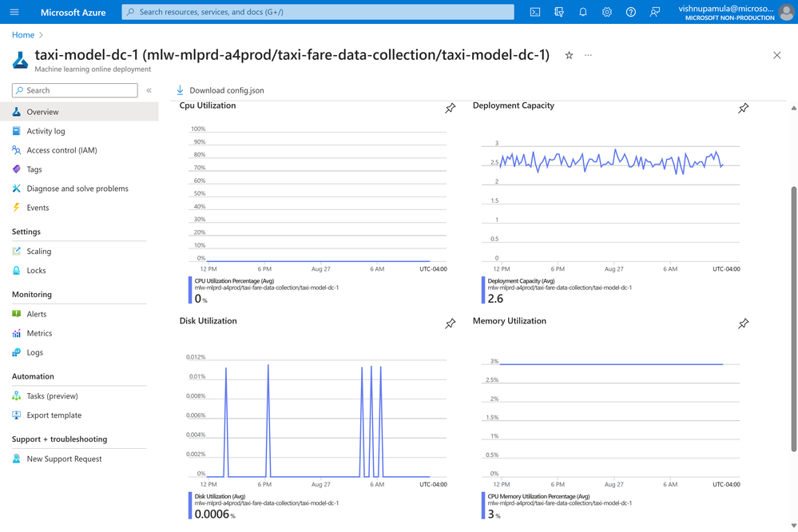Open the more options ellipsis beside title
The width and height of the screenshot is (798, 532).
[x=589, y=55]
